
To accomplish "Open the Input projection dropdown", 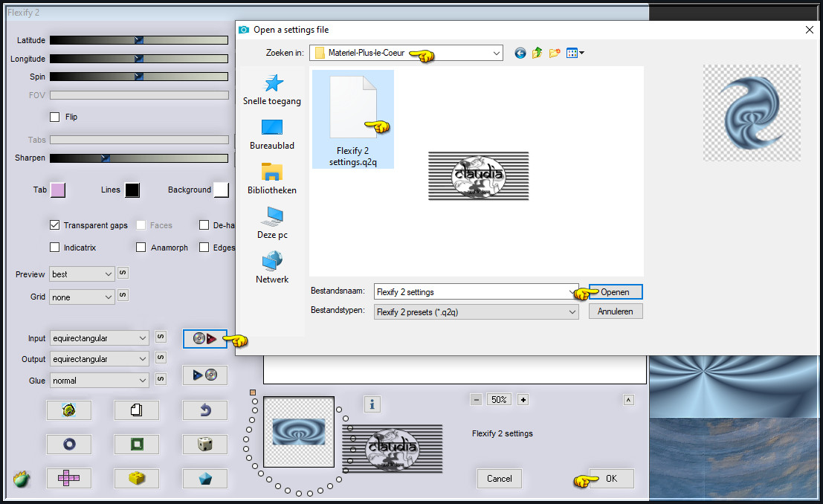I will click(99, 338).
